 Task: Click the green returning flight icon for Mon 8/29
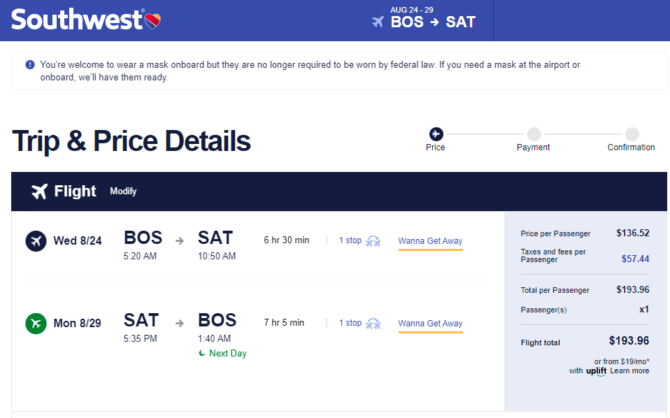click(36, 323)
